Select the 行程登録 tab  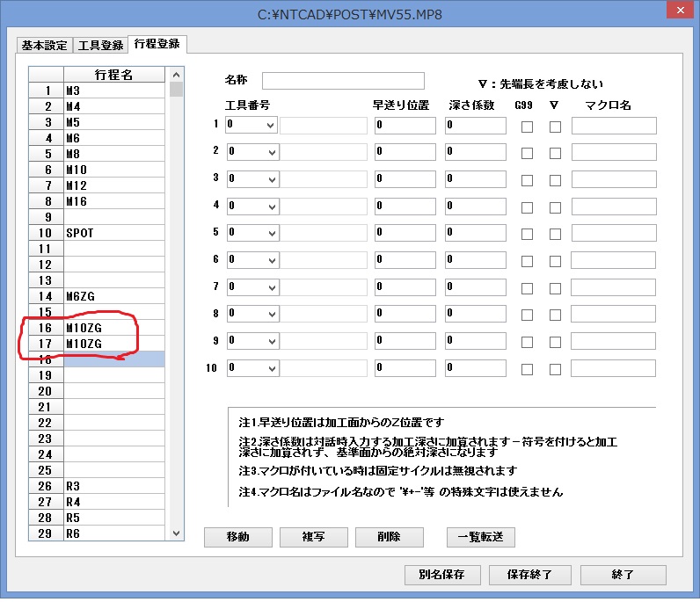tap(157, 44)
